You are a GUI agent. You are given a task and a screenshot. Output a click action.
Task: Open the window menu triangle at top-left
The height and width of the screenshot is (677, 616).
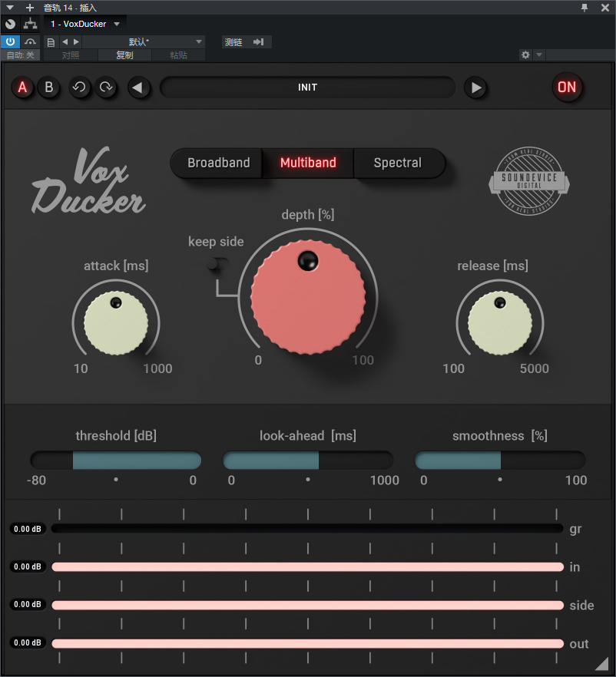[9, 8]
